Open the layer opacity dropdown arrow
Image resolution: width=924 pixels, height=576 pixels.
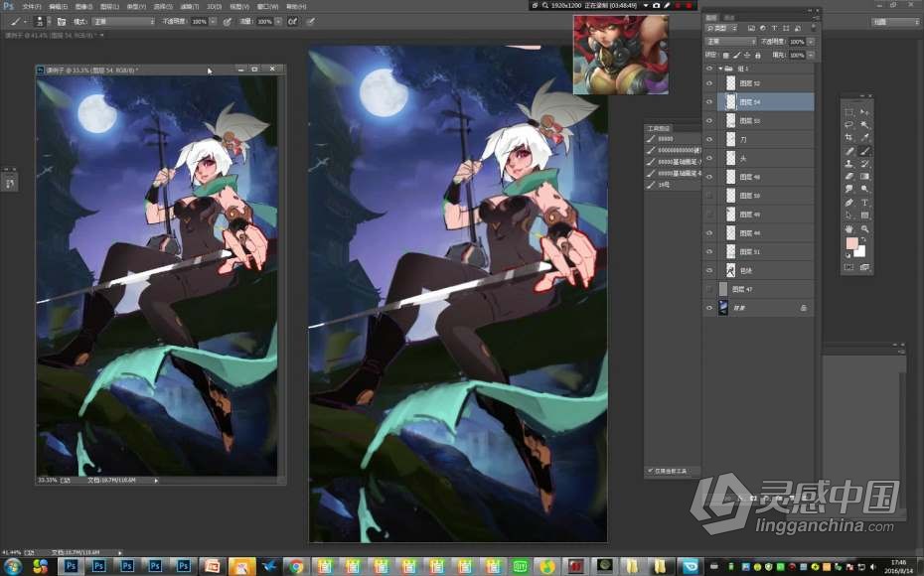811,42
